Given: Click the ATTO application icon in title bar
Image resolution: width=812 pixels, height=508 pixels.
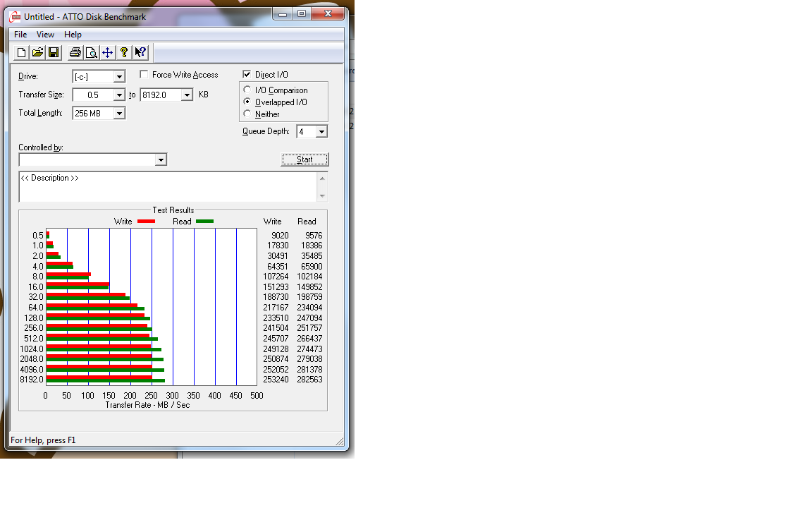Looking at the screenshot, I should coord(16,17).
